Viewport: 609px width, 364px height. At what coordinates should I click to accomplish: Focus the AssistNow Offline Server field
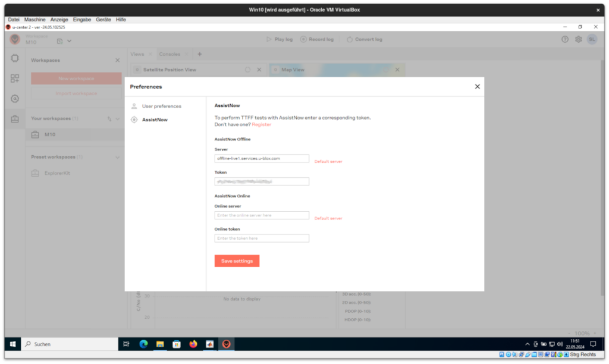[x=262, y=158]
